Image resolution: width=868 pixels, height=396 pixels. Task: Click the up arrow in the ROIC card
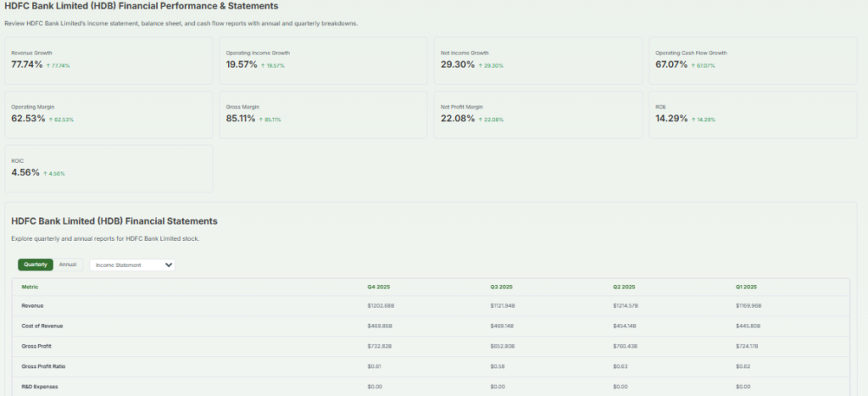tap(45, 174)
